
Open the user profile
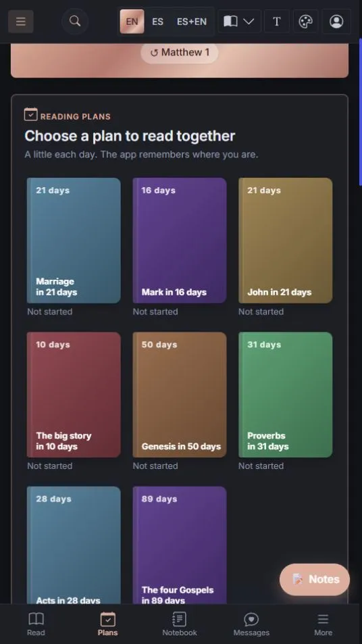pos(336,22)
